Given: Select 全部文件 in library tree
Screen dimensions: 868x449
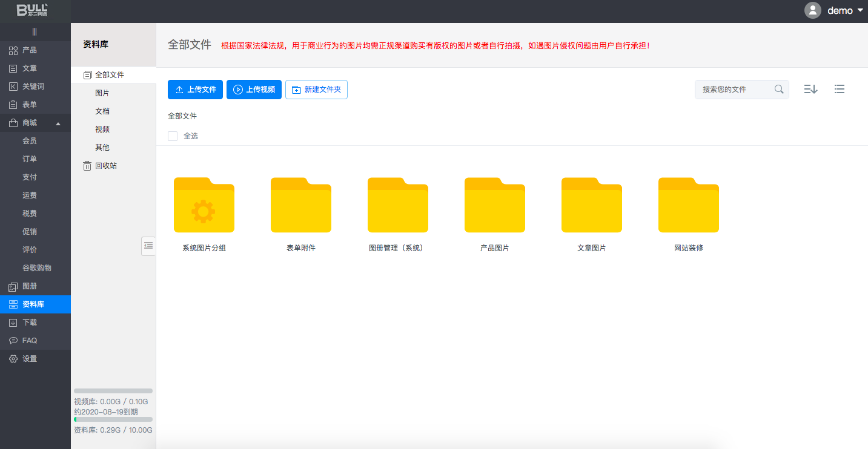Looking at the screenshot, I should pyautogui.click(x=109, y=75).
